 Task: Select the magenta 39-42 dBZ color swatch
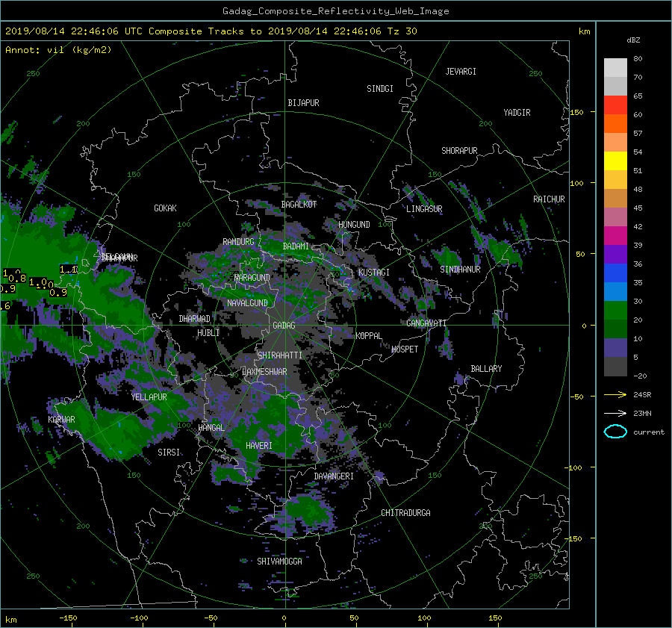pyautogui.click(x=615, y=236)
